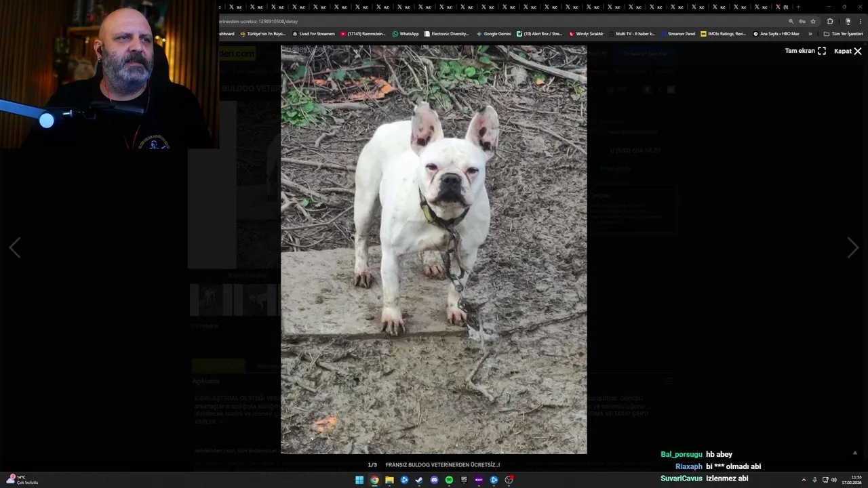Image resolution: width=868 pixels, height=488 pixels.
Task: Open saved passwords key icon
Action: (x=802, y=21)
